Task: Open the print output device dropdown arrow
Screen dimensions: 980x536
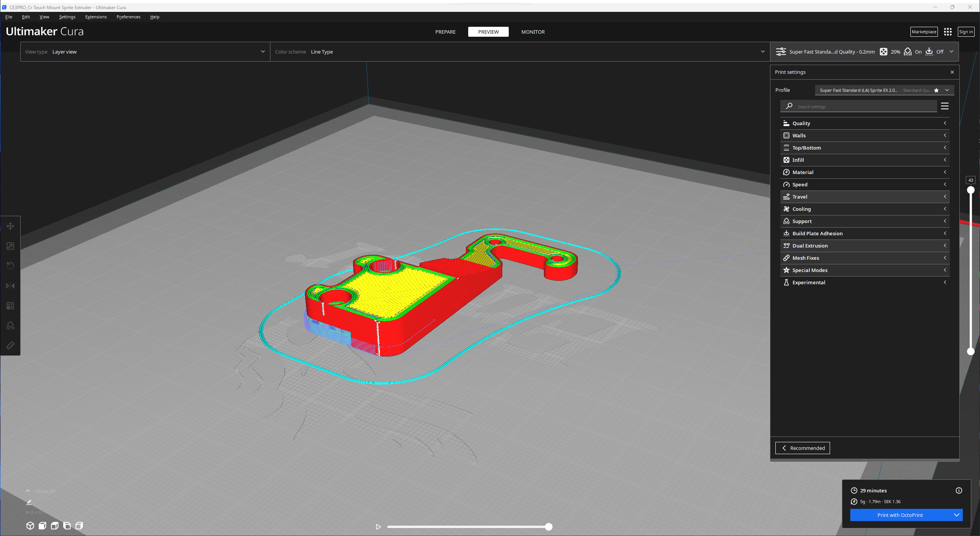Action: click(x=956, y=515)
